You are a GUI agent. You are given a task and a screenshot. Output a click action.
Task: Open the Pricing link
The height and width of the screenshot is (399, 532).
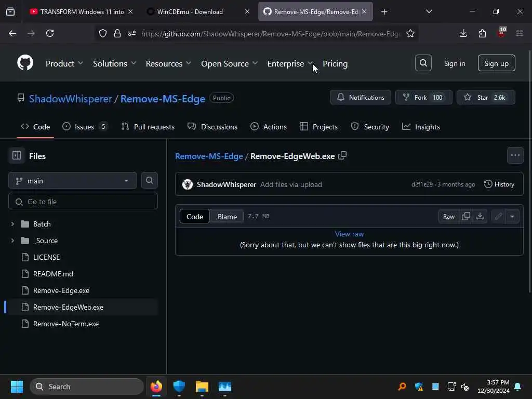tap(335, 63)
